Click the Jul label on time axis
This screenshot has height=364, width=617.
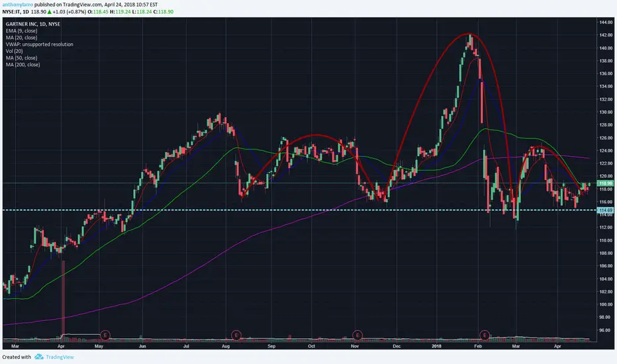point(186,346)
